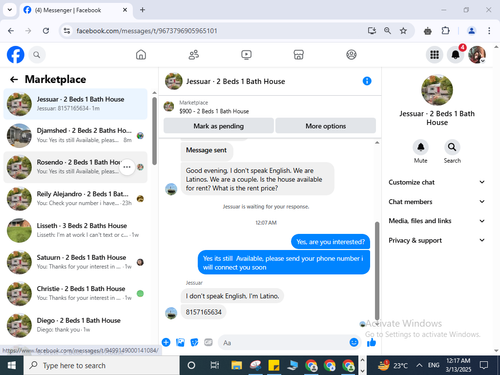This screenshot has width=500, height=375.
Task: Click Mark as pending button
Action: (x=219, y=126)
